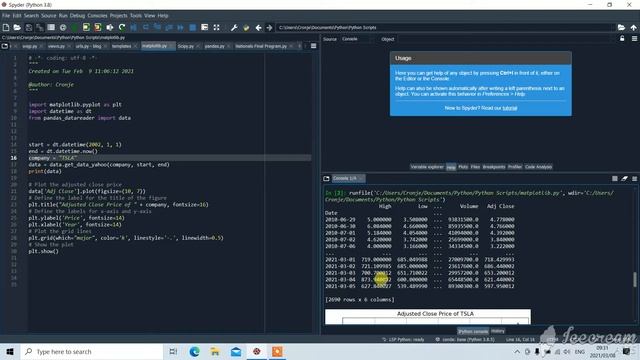This screenshot has height=360, width=640.
Task: Open the Search menu
Action: click(x=31, y=16)
